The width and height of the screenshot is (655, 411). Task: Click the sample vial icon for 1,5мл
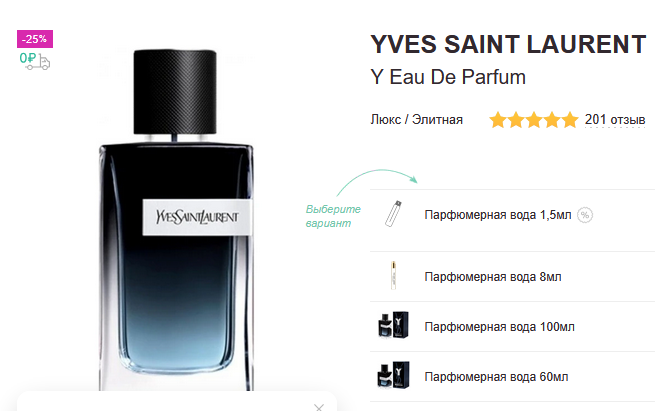point(393,213)
